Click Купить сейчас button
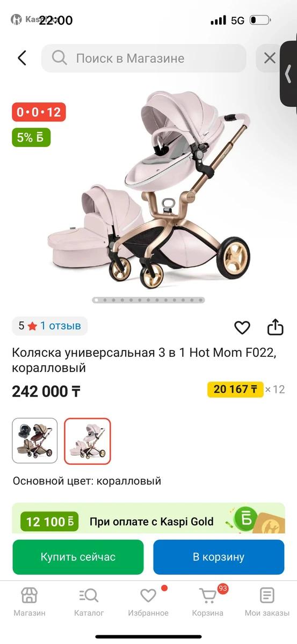The height and width of the screenshot is (644, 297). pos(78,557)
